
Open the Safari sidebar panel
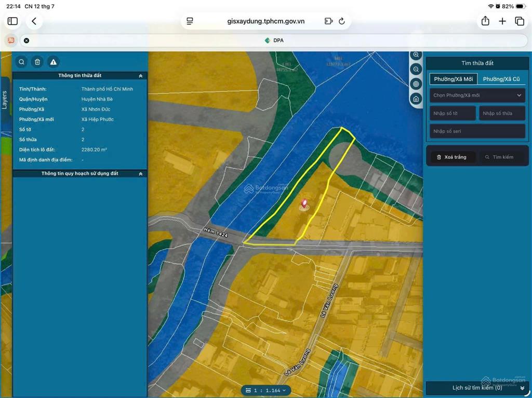pyautogui.click(x=12, y=21)
